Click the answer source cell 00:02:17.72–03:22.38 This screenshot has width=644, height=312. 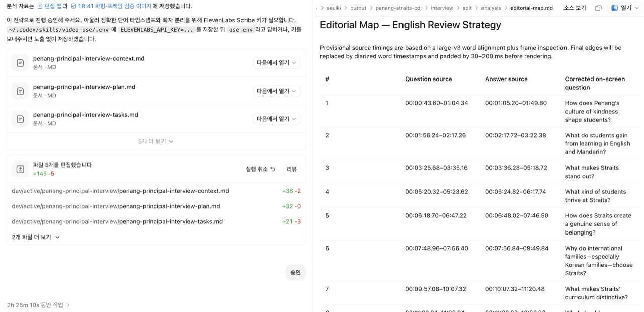[x=516, y=135]
